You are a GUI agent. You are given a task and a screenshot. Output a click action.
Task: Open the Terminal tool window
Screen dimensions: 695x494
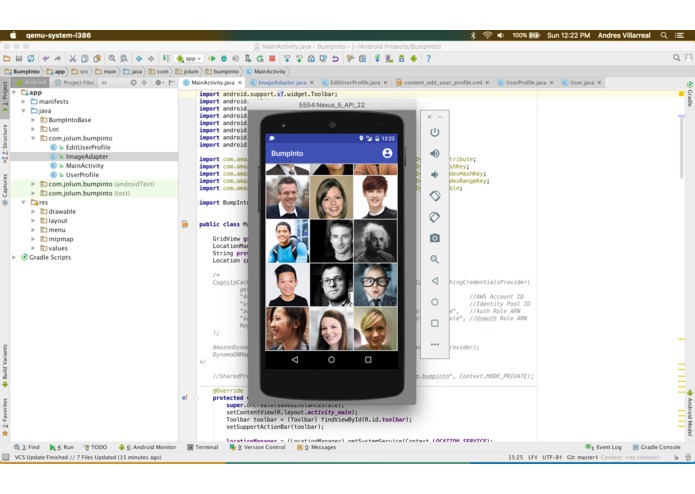(203, 447)
